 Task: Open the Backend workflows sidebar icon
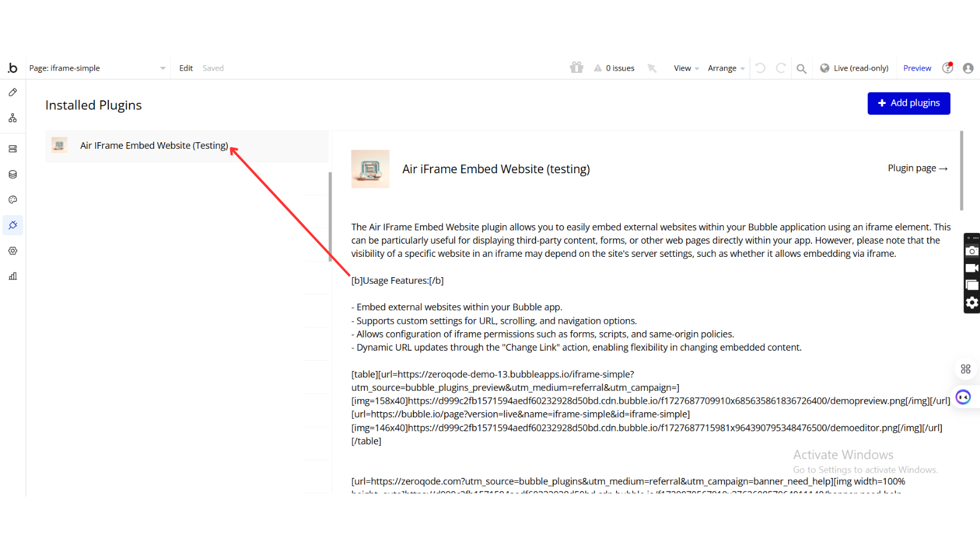(x=13, y=149)
